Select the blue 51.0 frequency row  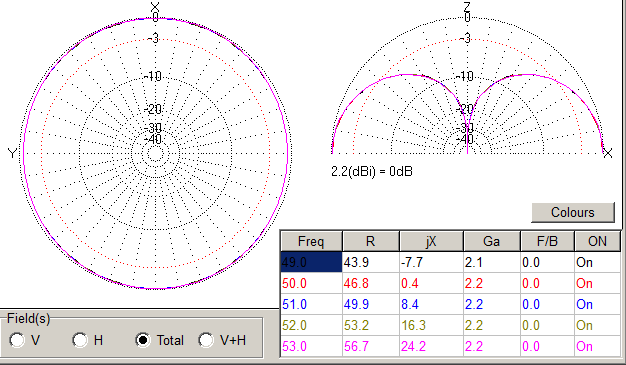(x=451, y=304)
